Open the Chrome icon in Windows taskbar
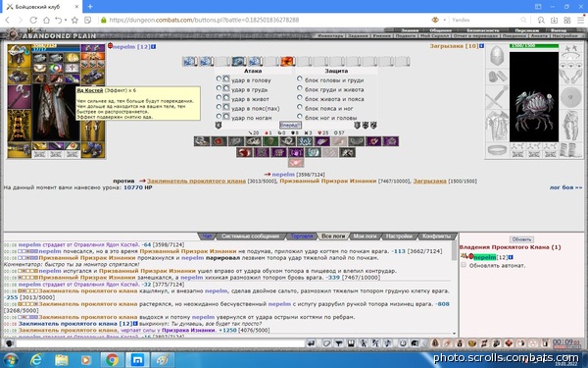 click(x=112, y=360)
